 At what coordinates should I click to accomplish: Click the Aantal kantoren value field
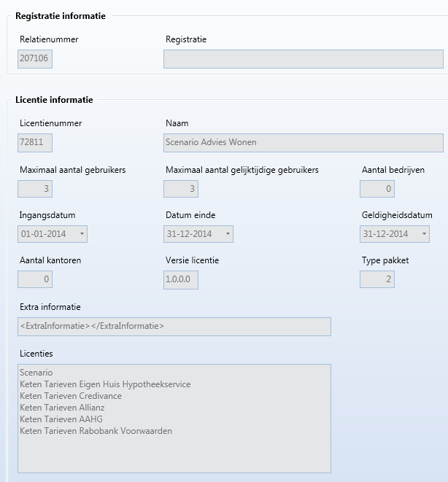click(35, 279)
